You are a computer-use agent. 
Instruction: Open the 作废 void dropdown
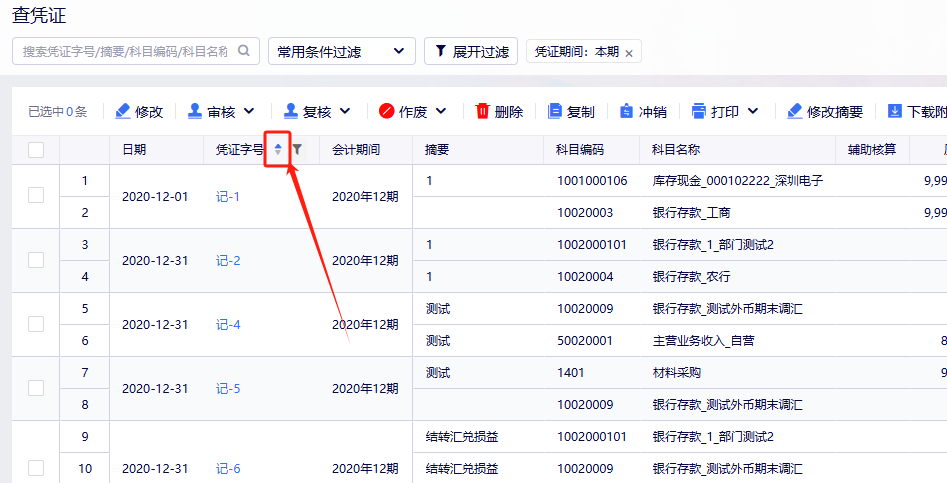coord(441,111)
